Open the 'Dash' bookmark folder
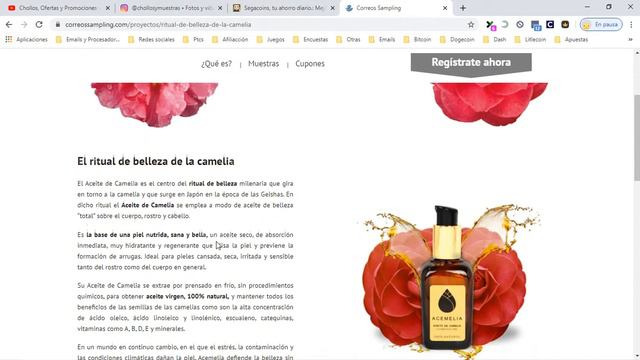 [x=494, y=40]
